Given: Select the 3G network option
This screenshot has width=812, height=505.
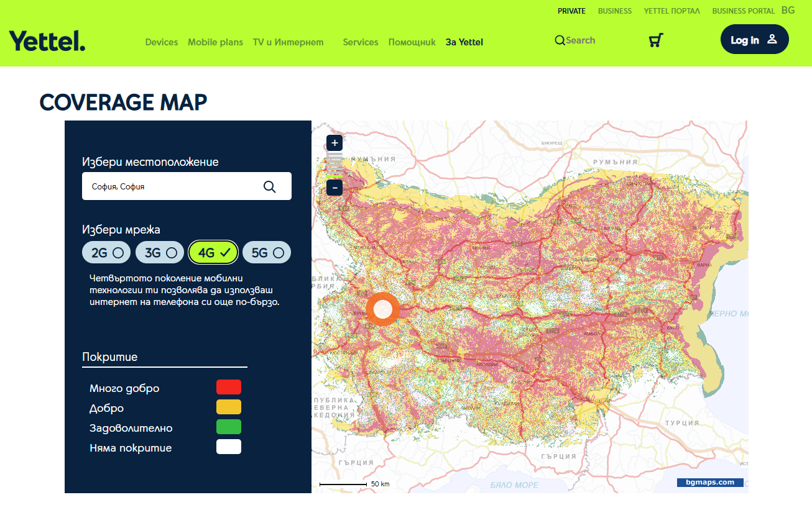Looking at the screenshot, I should (x=160, y=252).
